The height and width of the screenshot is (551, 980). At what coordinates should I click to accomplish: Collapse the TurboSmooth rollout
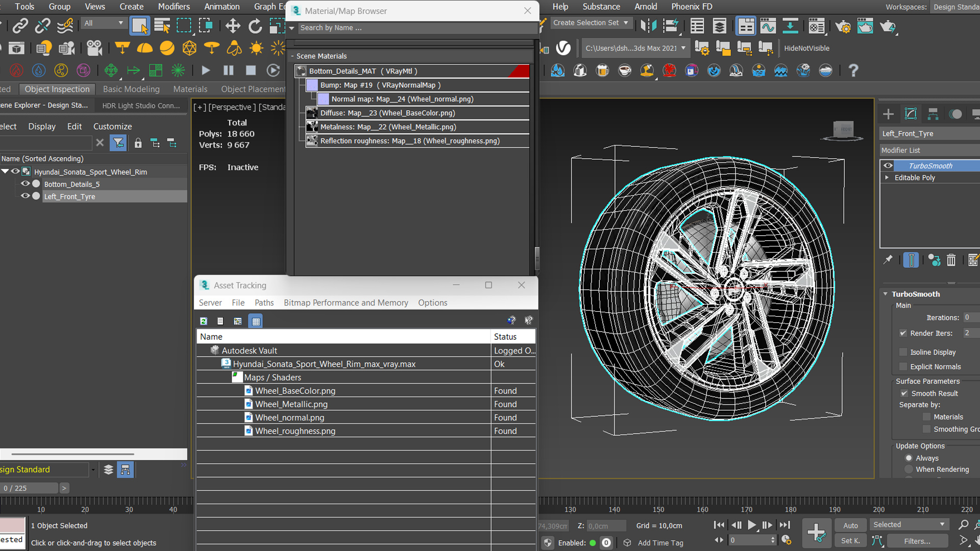886,294
